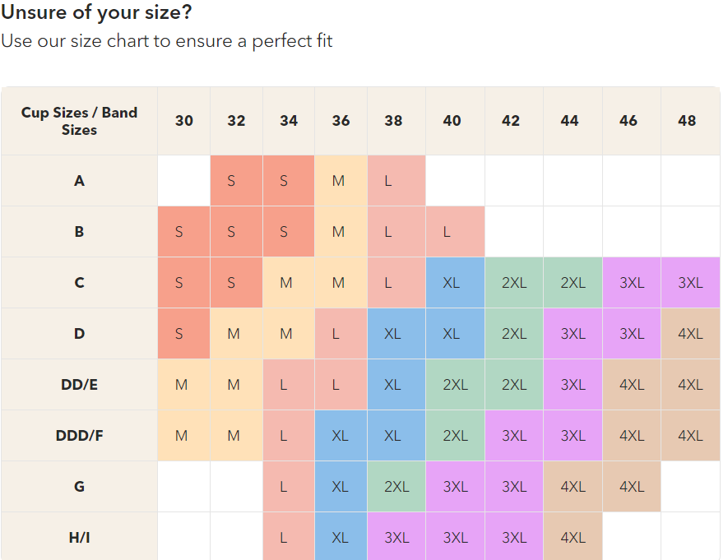Select the M cell for cup D, band 32
This screenshot has width=728, height=560.
tap(234, 333)
